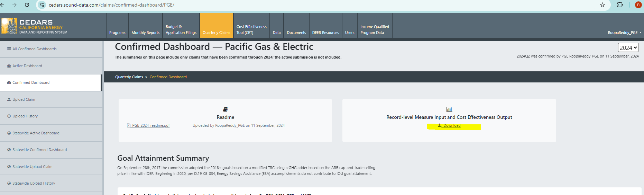Open PGE_2024_readme.pdf file link
This screenshot has width=644, height=195.
pos(150,125)
